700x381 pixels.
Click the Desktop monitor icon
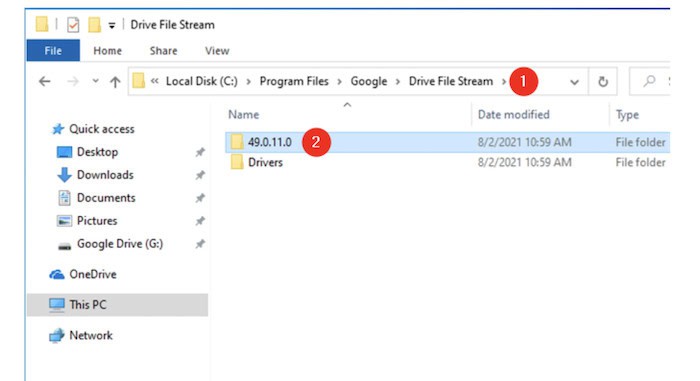pyautogui.click(x=64, y=152)
